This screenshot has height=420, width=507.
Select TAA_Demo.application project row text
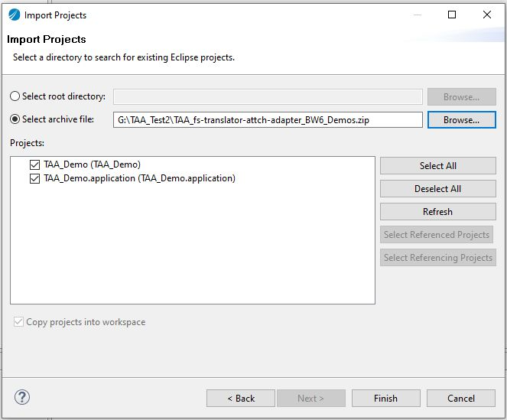[139, 178]
